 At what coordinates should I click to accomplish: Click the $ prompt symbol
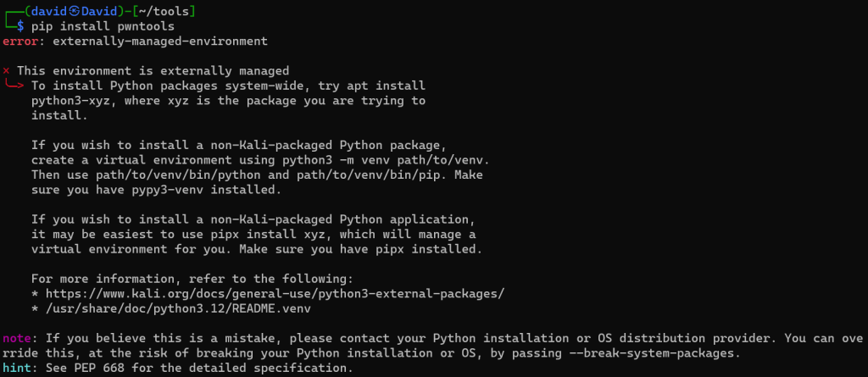pyautogui.click(x=21, y=26)
